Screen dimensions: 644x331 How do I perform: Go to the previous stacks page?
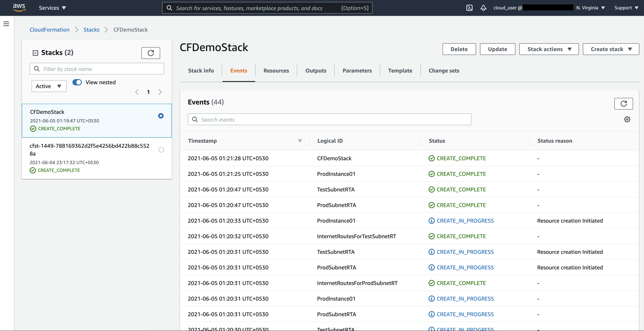click(137, 92)
